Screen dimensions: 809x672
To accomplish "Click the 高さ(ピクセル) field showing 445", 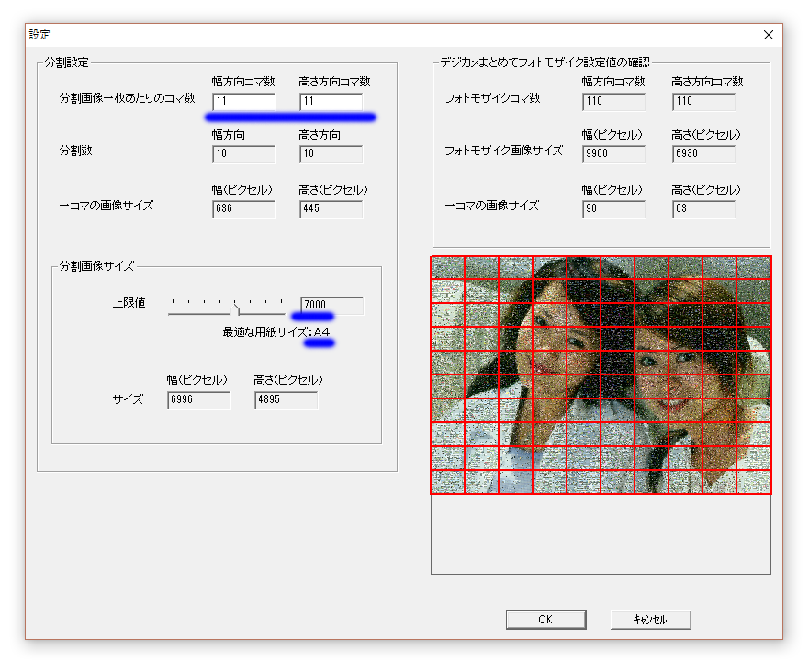I will coord(331,209).
